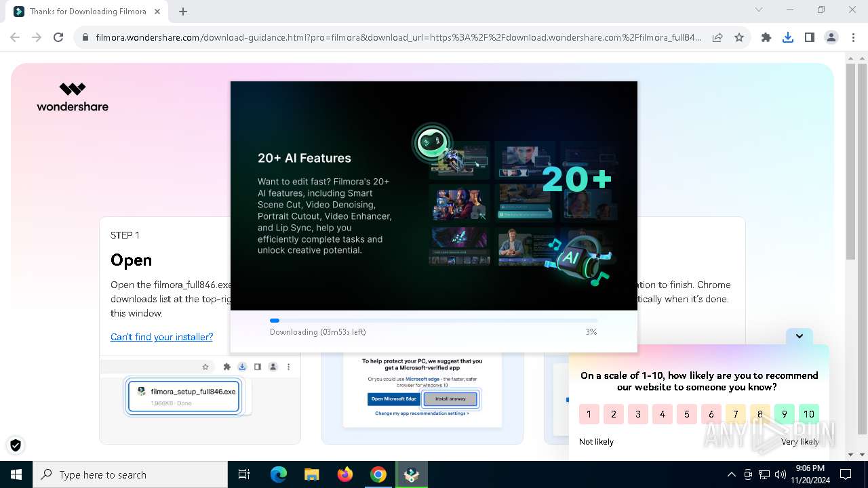Open network settings tray icon
This screenshot has height=488, width=868.
[x=764, y=474]
